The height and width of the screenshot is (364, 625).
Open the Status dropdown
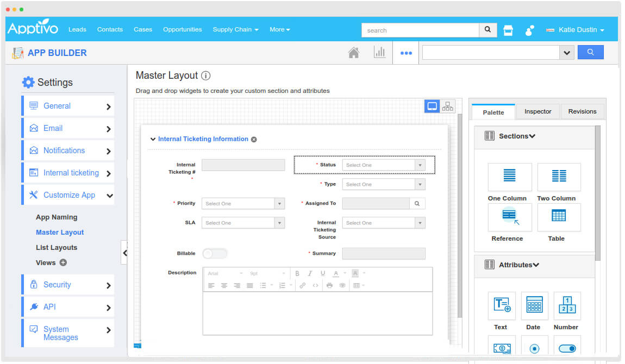[x=383, y=165]
